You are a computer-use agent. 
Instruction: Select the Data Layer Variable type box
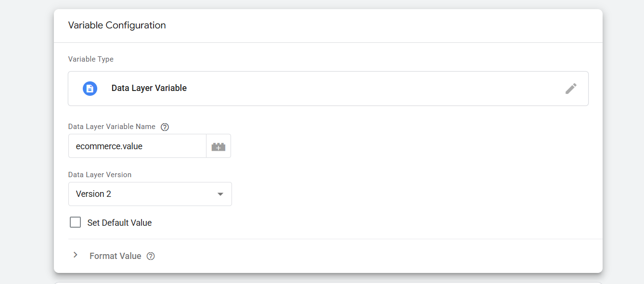click(328, 89)
